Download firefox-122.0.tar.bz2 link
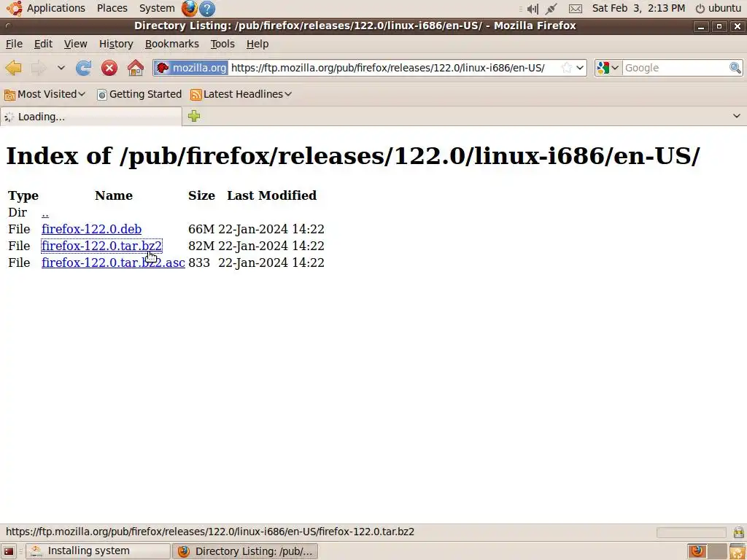Viewport: 747px width, 560px height. [101, 246]
